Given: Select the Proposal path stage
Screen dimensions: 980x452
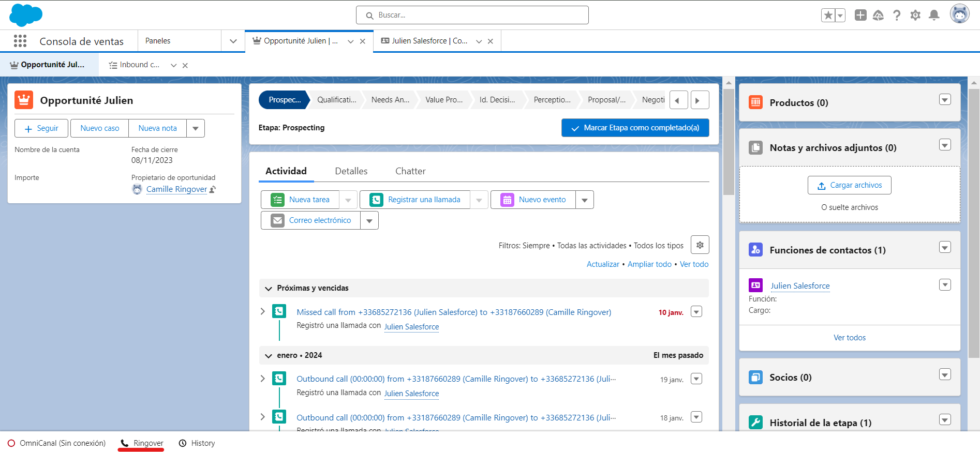Looking at the screenshot, I should click(606, 100).
